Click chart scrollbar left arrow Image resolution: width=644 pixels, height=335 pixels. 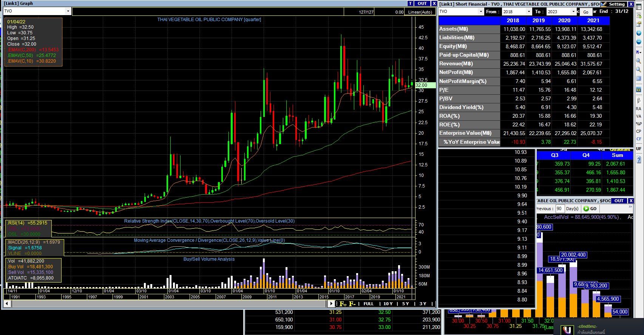point(7,304)
